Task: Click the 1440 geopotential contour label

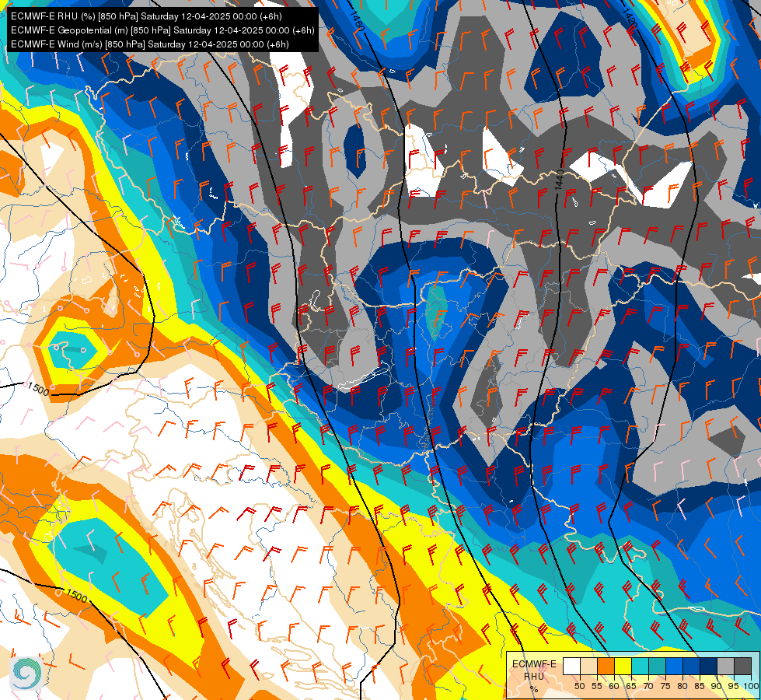Action: pos(559,179)
